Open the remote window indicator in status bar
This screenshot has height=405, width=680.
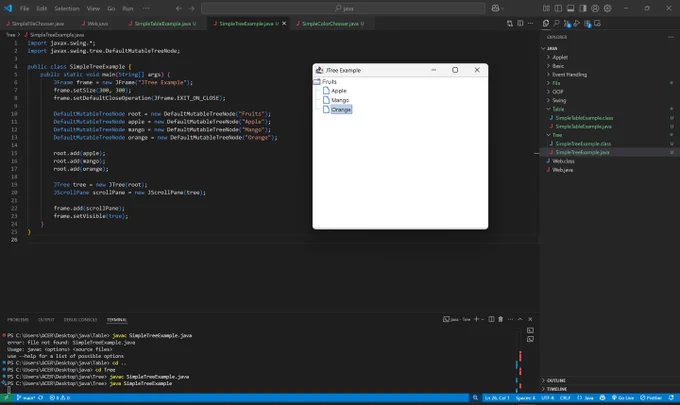[7, 398]
